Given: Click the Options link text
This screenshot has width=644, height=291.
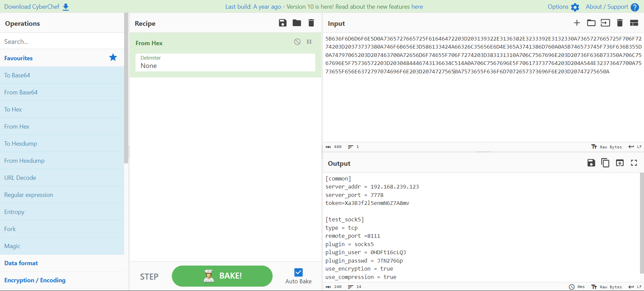Looking at the screenshot, I should [558, 7].
